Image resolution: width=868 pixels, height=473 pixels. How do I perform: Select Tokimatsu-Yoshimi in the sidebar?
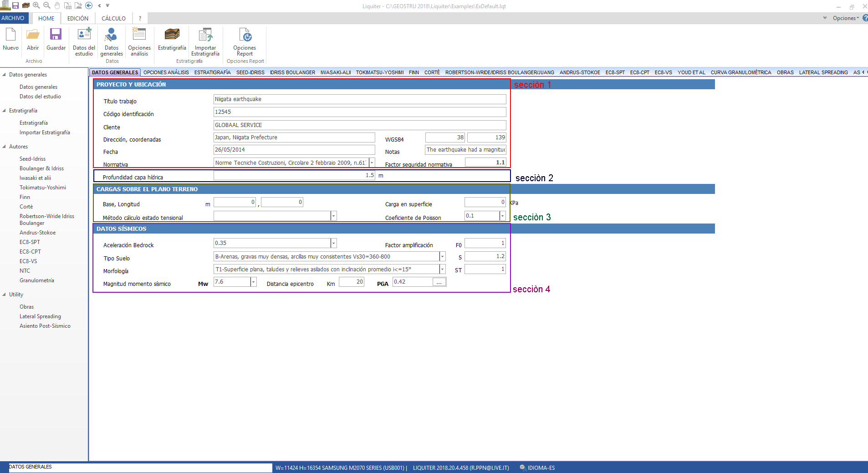click(x=42, y=188)
